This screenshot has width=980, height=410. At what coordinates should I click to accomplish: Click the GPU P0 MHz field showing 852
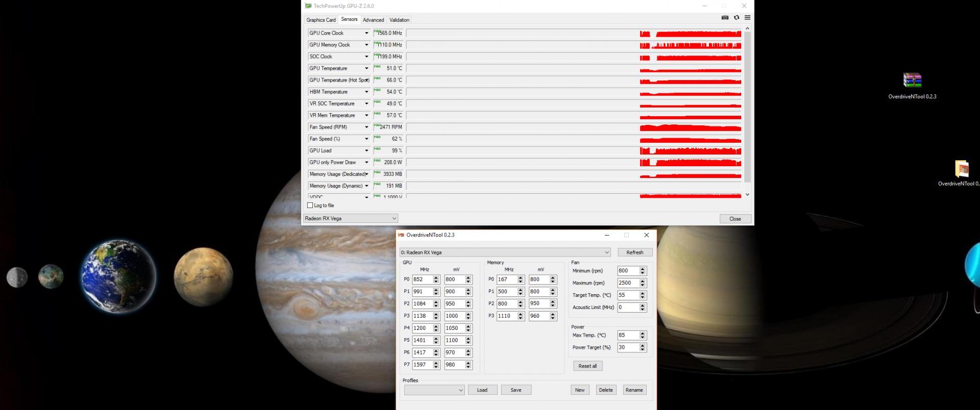click(422, 279)
